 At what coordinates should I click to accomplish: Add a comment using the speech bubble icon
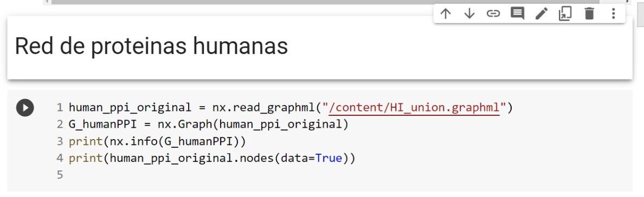[x=517, y=14]
